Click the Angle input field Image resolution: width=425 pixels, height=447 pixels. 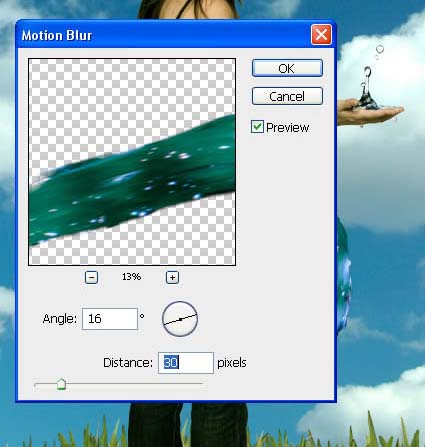pos(110,319)
